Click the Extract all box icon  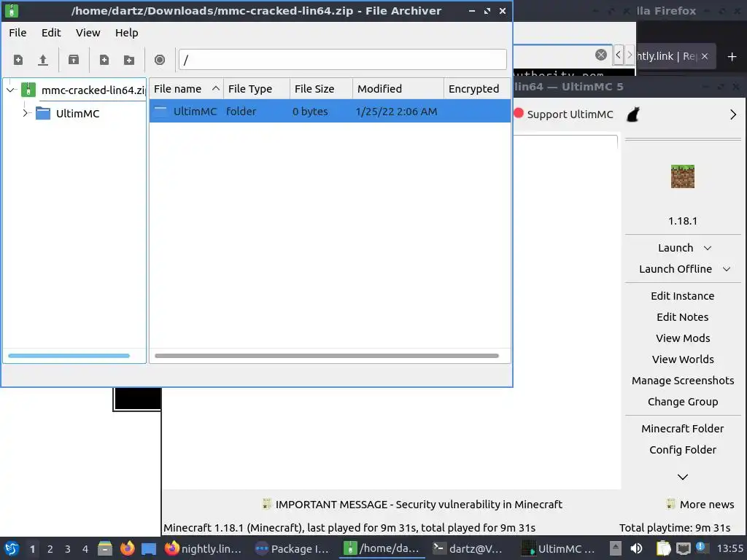pyautogui.click(x=74, y=60)
